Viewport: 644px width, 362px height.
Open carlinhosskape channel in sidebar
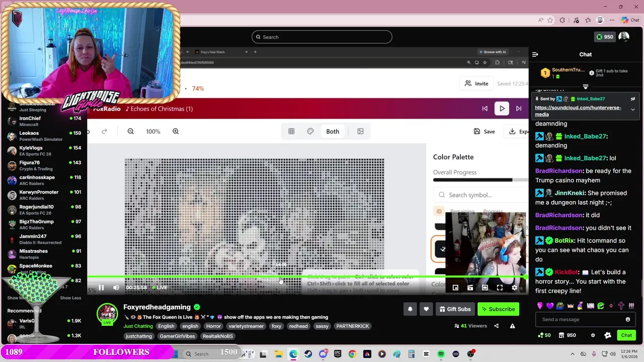44,180
